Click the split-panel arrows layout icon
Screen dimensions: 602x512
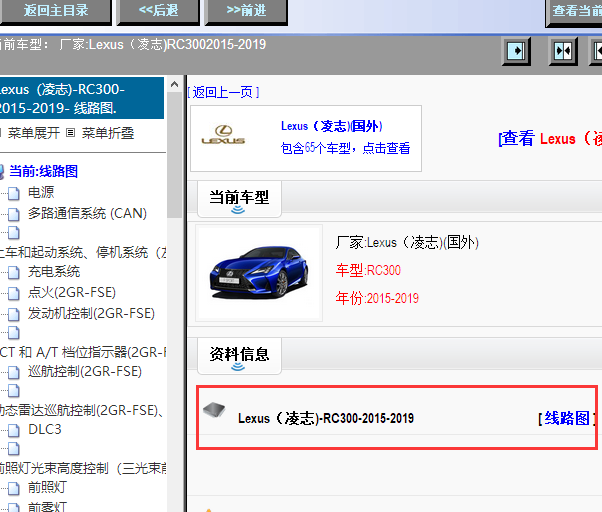563,51
